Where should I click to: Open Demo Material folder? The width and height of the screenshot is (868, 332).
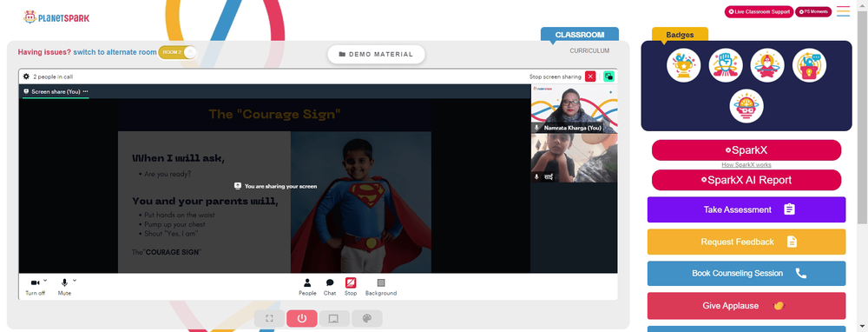376,54
